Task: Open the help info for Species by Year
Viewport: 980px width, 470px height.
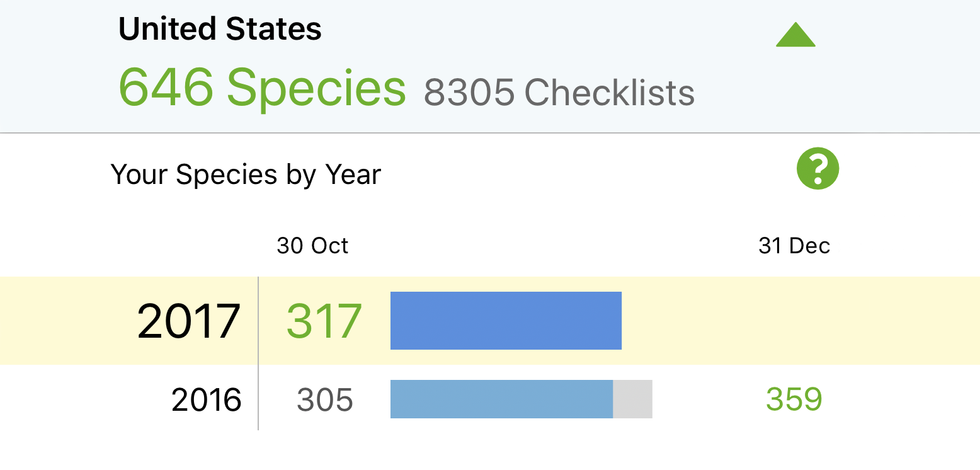Action: tap(817, 168)
